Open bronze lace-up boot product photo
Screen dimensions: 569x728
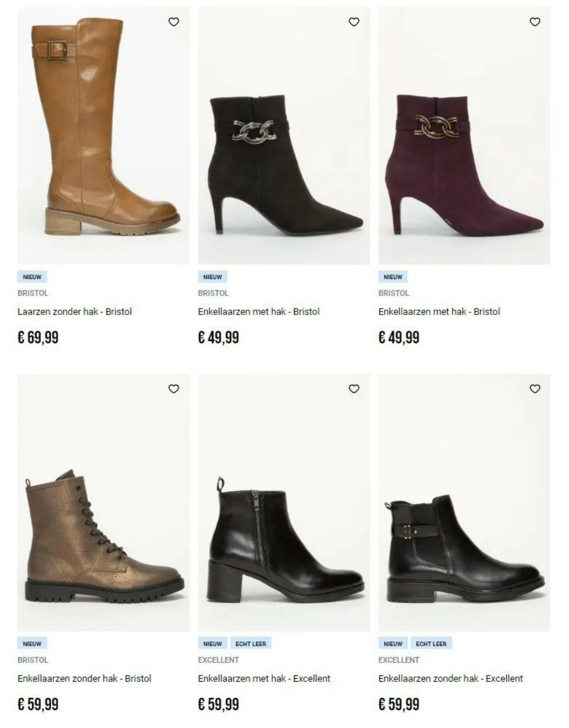(103, 503)
